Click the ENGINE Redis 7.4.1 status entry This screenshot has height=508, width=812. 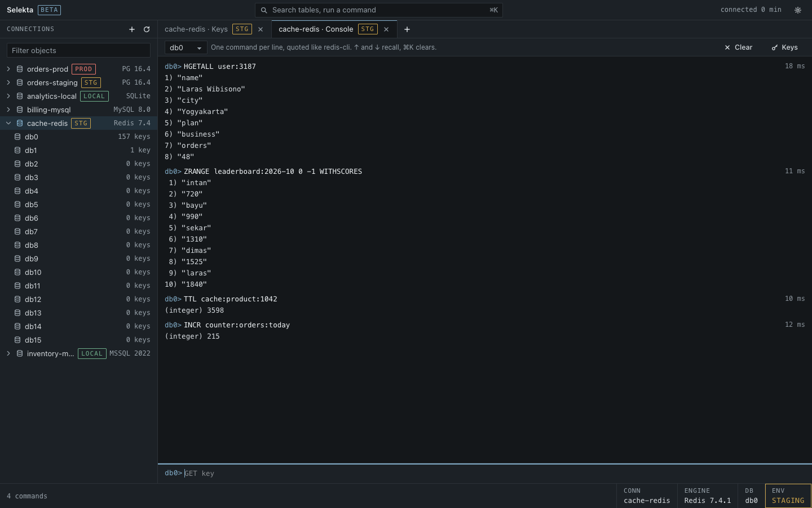[707, 496]
